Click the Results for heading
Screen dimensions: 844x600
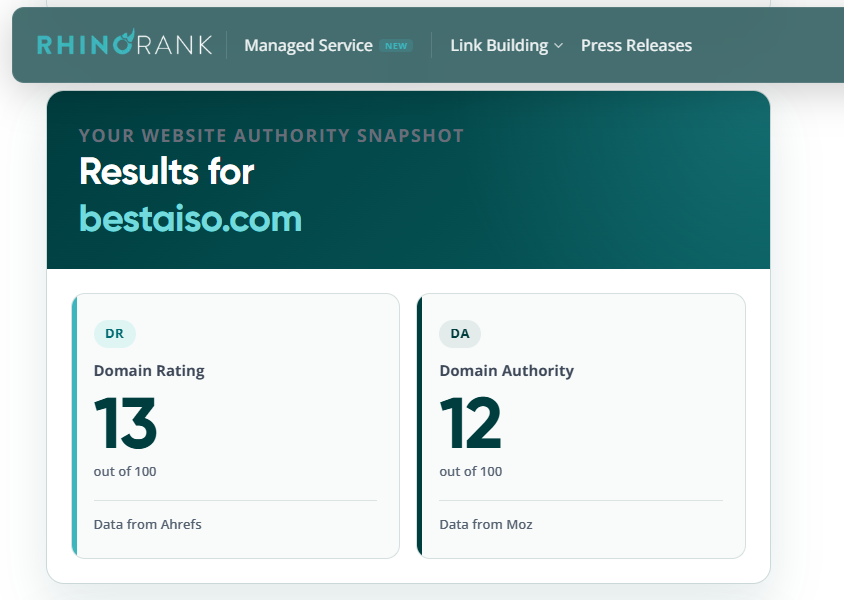tap(167, 172)
